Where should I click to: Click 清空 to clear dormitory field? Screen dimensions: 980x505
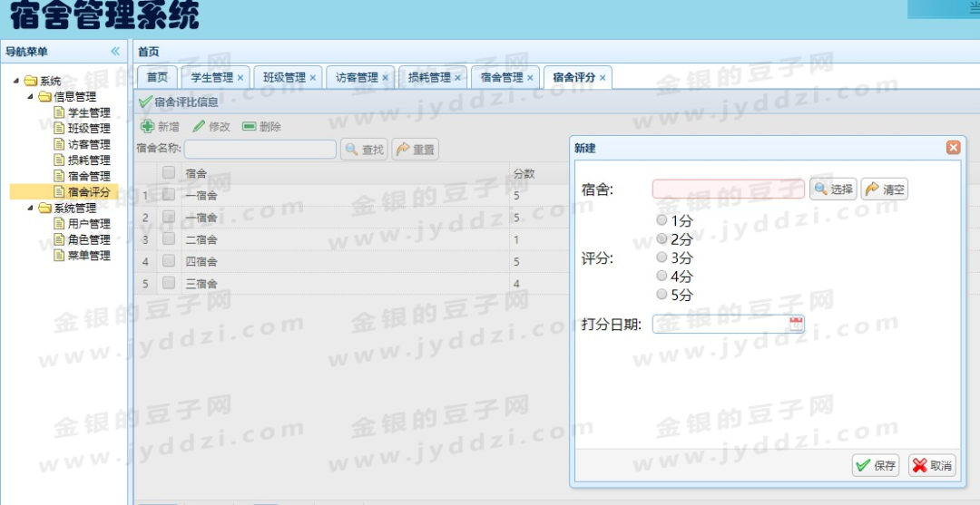[x=885, y=189]
